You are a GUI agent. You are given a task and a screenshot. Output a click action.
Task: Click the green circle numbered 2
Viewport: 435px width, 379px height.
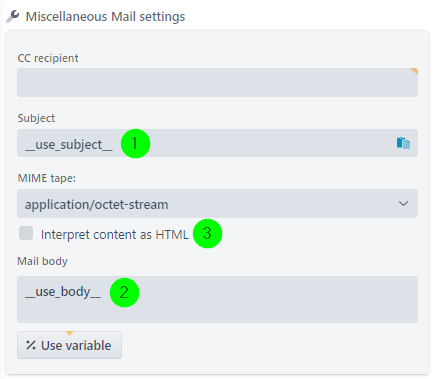pos(124,292)
